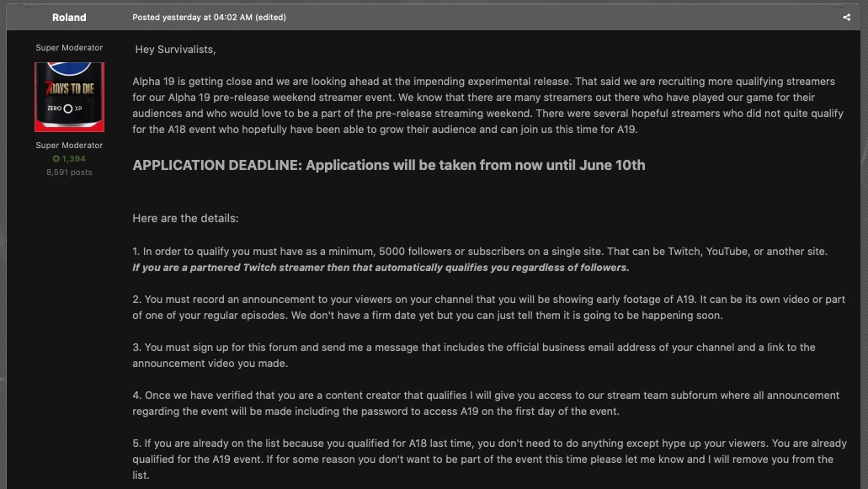Viewport: 868px width, 489px height.
Task: Open Roland's profile from the username
Action: [69, 17]
